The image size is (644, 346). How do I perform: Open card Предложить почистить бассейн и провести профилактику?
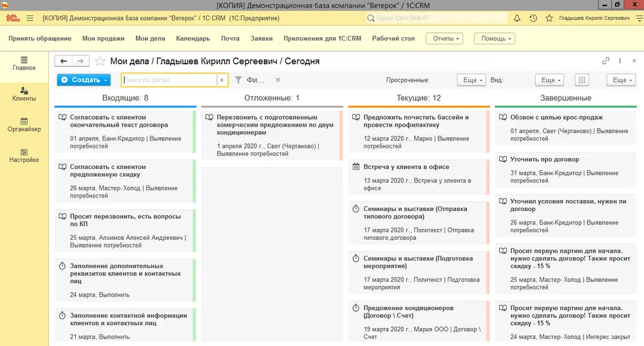pos(419,132)
